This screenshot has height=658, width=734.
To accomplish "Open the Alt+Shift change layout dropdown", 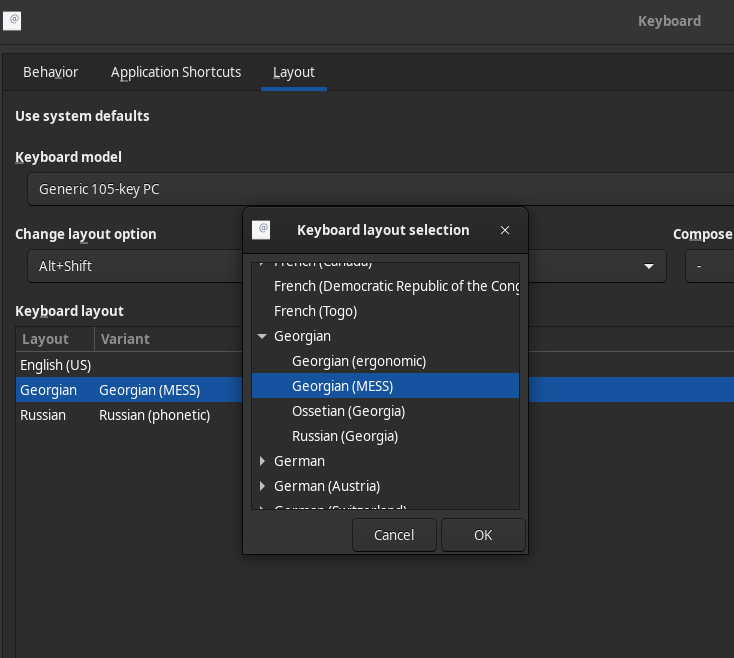I will [346, 266].
